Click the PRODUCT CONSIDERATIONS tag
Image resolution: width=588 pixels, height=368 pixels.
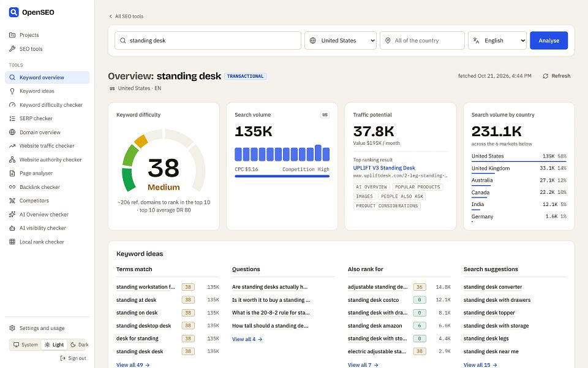pos(386,206)
